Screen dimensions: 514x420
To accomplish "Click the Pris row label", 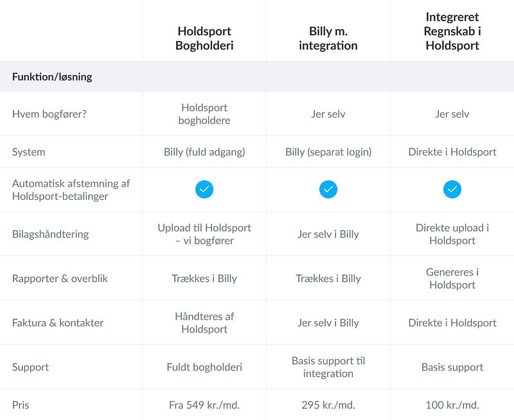I will coord(21,405).
